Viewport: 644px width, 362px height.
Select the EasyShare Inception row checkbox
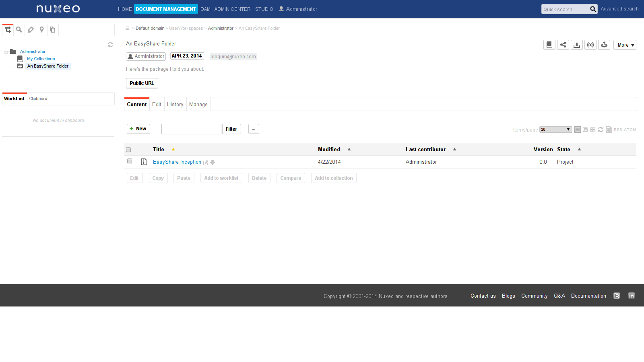pyautogui.click(x=130, y=161)
